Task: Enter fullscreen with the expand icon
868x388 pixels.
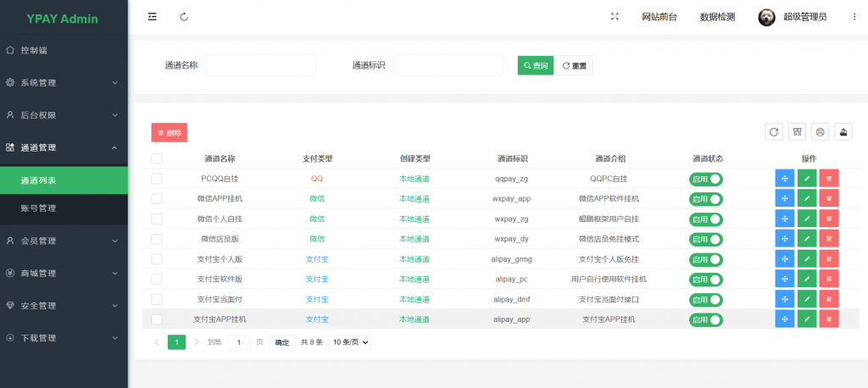Action: 615,17
